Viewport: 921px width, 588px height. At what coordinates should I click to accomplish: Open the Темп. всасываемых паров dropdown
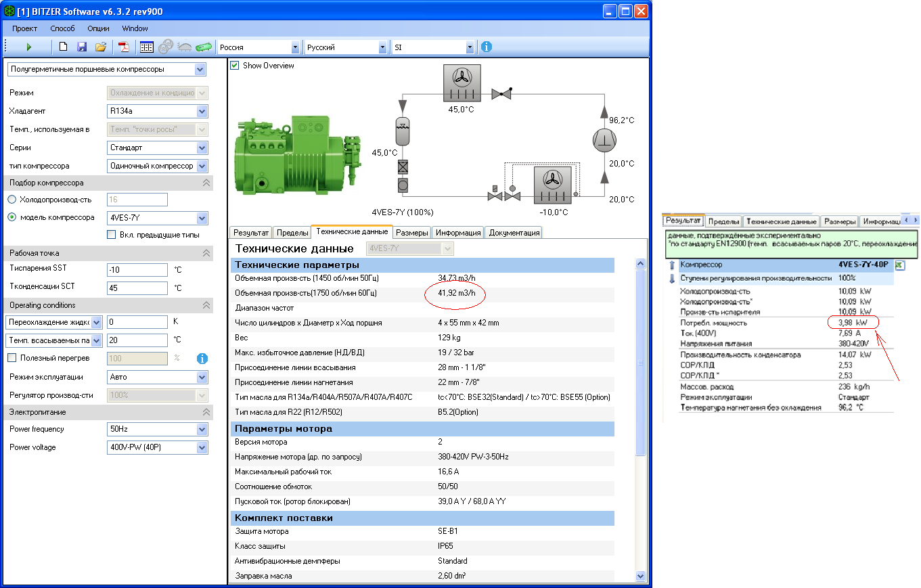(54, 340)
